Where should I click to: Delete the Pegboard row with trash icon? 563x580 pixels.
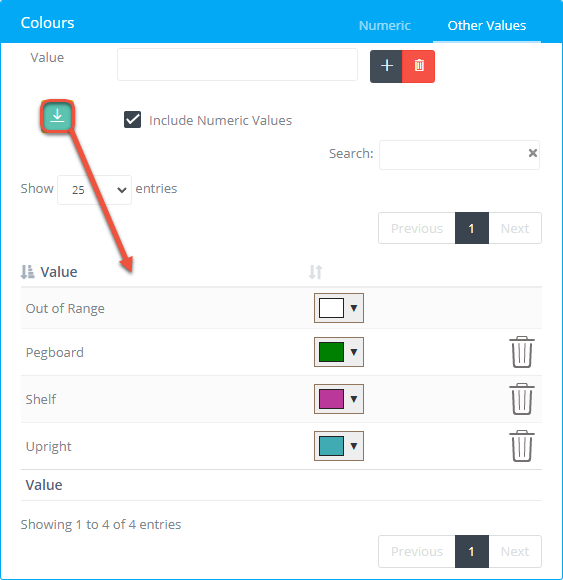pyautogui.click(x=522, y=352)
